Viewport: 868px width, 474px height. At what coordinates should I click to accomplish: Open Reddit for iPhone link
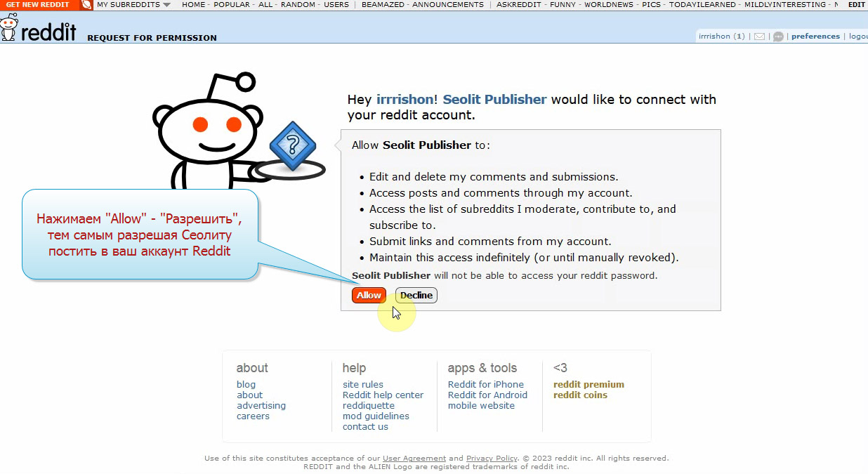click(485, 385)
